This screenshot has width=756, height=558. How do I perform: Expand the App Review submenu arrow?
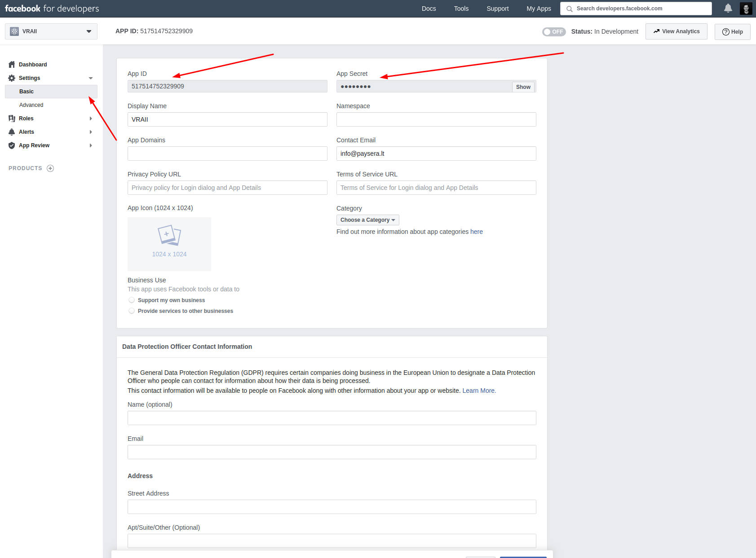pos(91,145)
